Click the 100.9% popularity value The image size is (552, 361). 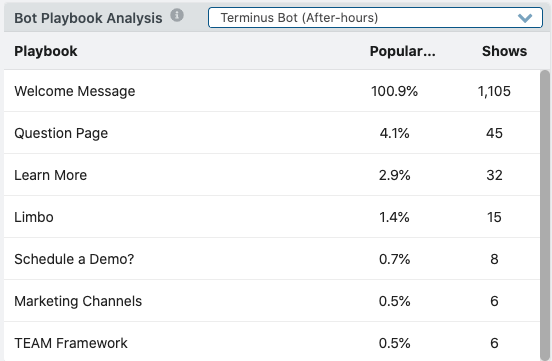pos(394,91)
